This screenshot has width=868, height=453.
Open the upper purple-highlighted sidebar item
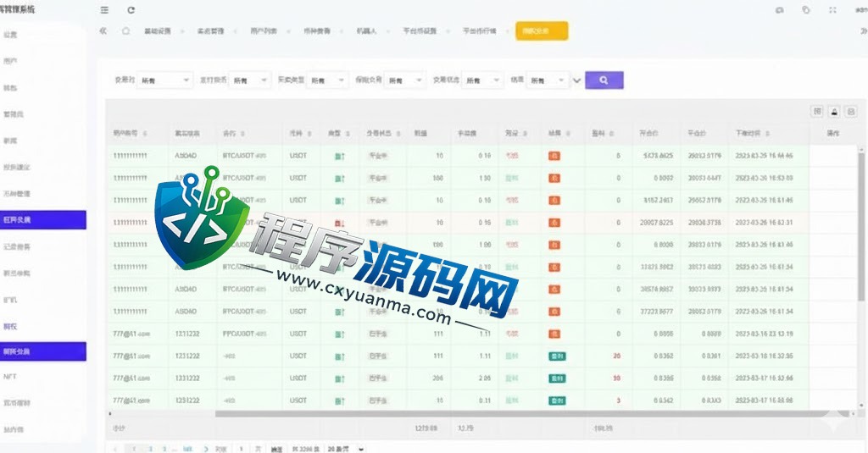click(43, 219)
